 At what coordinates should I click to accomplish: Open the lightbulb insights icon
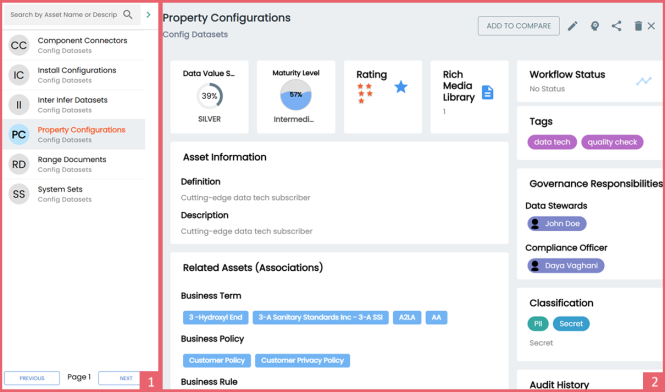point(595,26)
